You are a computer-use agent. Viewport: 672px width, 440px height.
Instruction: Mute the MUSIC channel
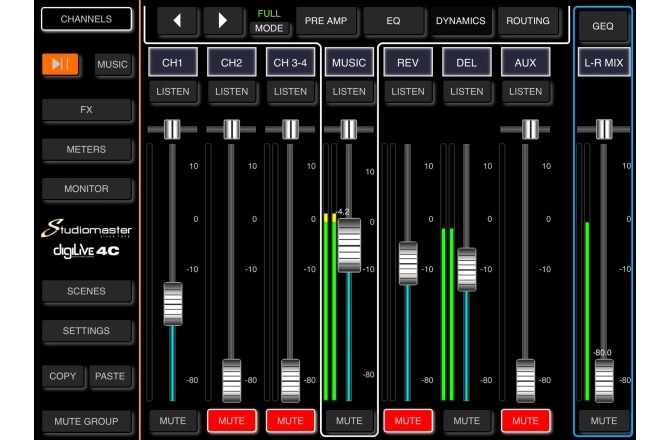pyautogui.click(x=349, y=421)
